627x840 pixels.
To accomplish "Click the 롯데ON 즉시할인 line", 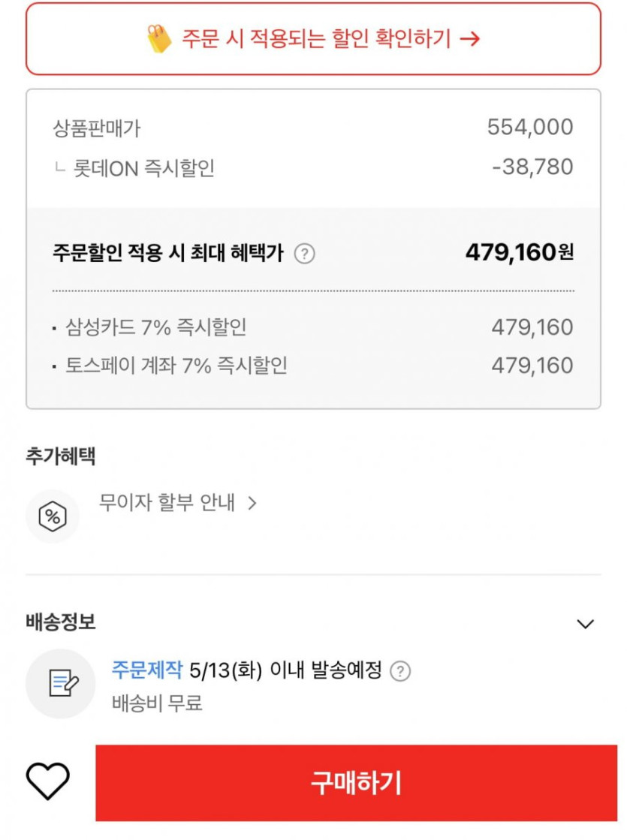I will (x=143, y=168).
